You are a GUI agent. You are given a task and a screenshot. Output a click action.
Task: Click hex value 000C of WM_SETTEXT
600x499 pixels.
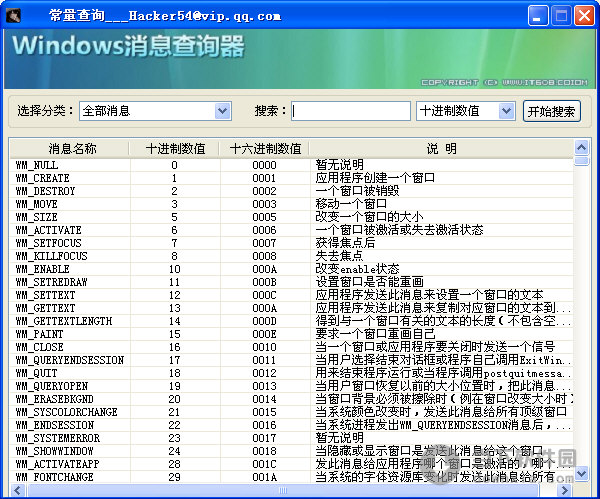264,295
